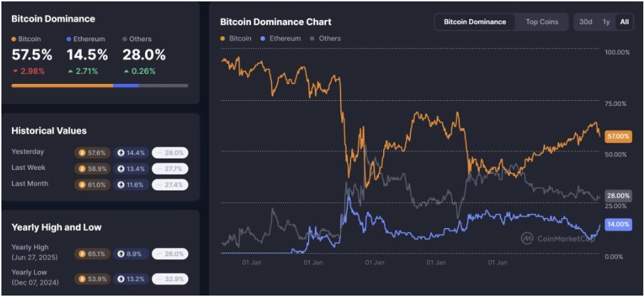Click Last Week's Ethereum 13.4% badge
Image resolution: width=644 pixels, height=297 pixels.
[x=132, y=169]
